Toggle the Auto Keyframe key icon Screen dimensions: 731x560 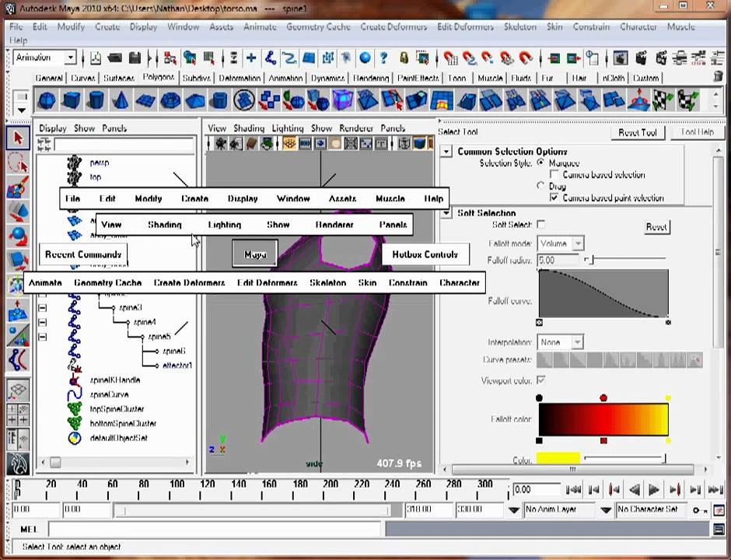point(699,510)
